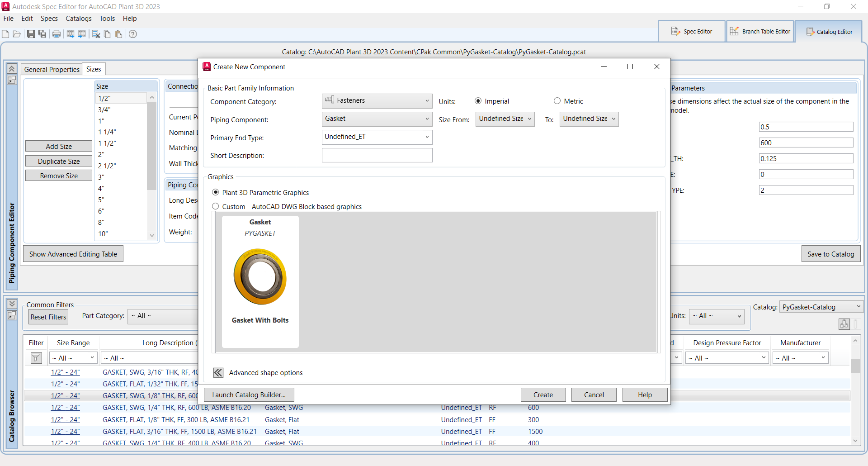This screenshot has width=868, height=466.
Task: Open help via the question mark icon
Action: 132,34
